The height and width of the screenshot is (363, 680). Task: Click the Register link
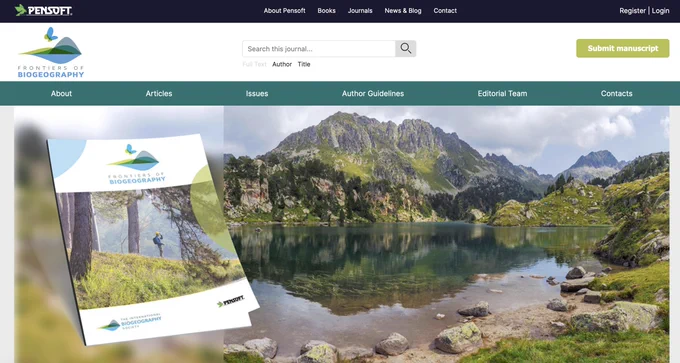click(632, 11)
